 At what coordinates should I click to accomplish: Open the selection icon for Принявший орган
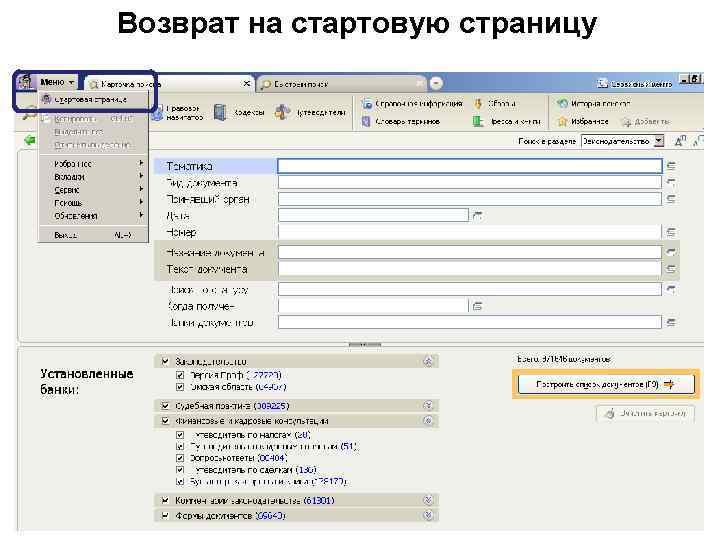tap(671, 199)
